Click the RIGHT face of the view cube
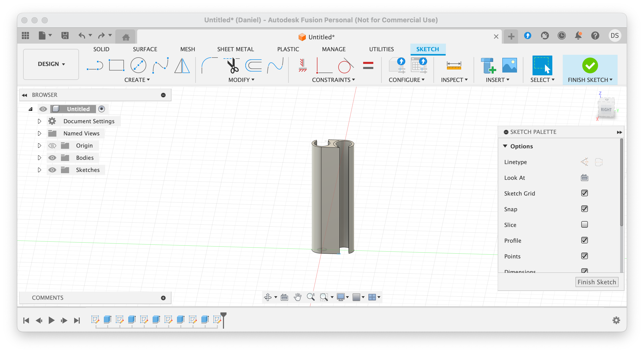 [x=606, y=110]
